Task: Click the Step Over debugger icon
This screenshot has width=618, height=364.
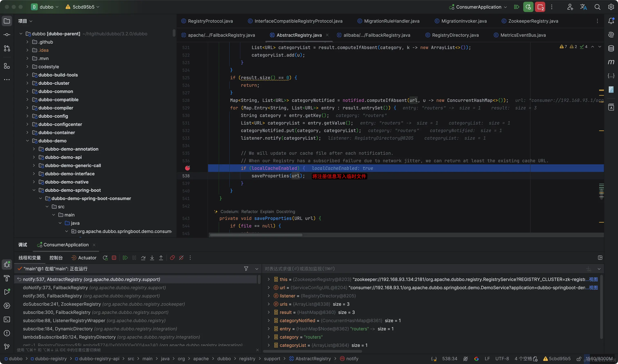Action: [143, 258]
